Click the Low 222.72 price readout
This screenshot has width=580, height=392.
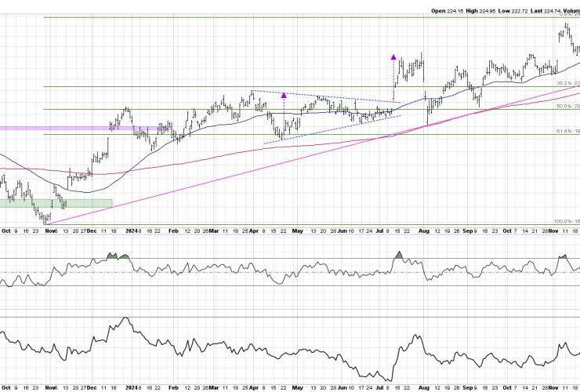coord(513,11)
